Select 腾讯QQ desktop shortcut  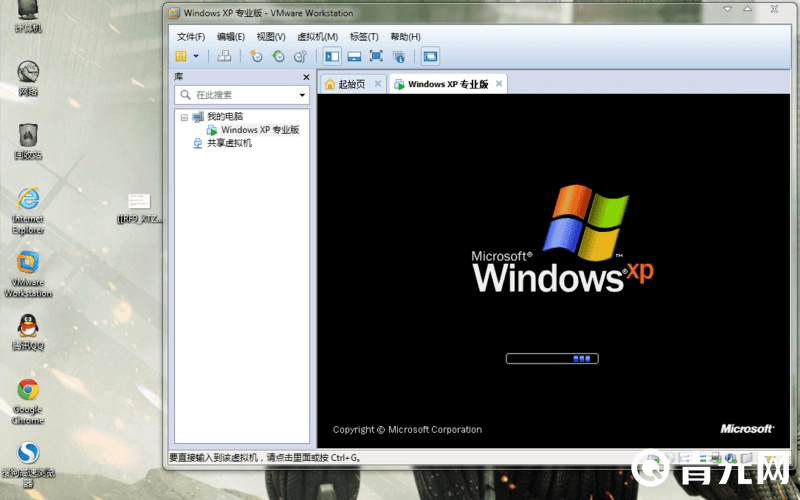tap(28, 332)
